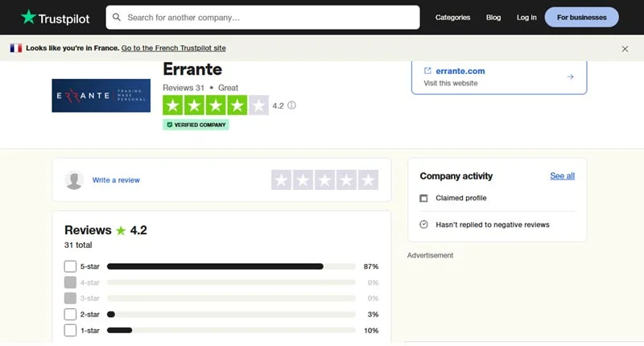Viewport: 644px width, 346px height.
Task: Click the Claimed profile calendar icon
Action: coord(423,198)
